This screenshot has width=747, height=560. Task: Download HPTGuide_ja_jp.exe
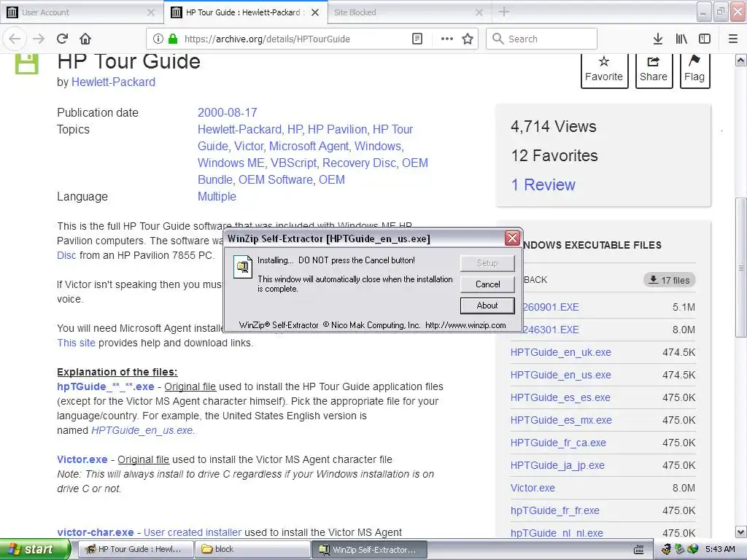(557, 465)
